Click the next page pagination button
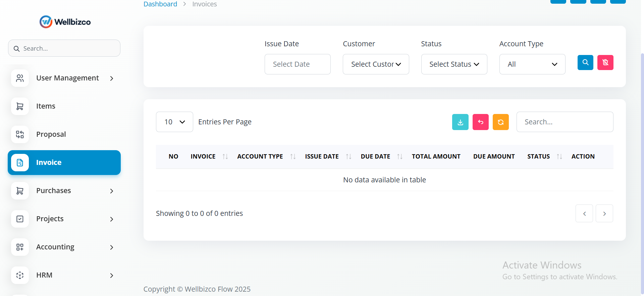The width and height of the screenshot is (644, 296). (x=604, y=214)
